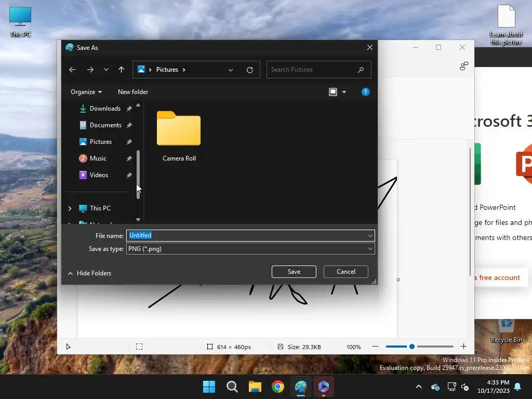Close the Save As dialog
The height and width of the screenshot is (399, 532).
(370, 47)
